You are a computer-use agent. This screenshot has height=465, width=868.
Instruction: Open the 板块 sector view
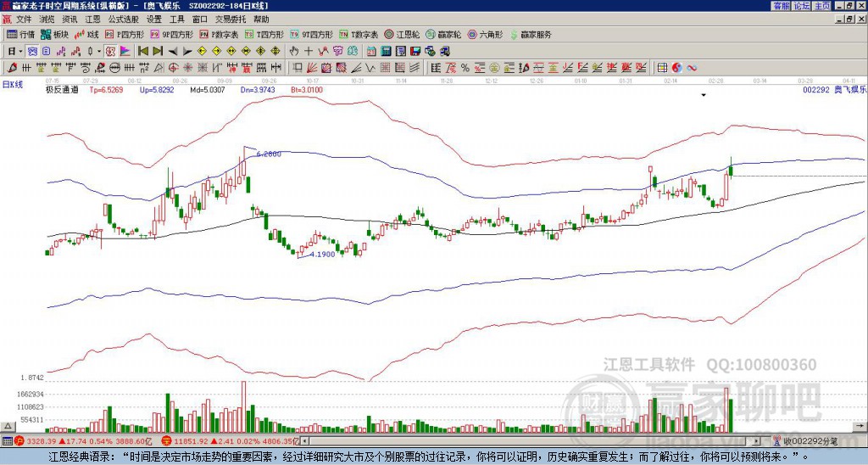pyautogui.click(x=54, y=34)
